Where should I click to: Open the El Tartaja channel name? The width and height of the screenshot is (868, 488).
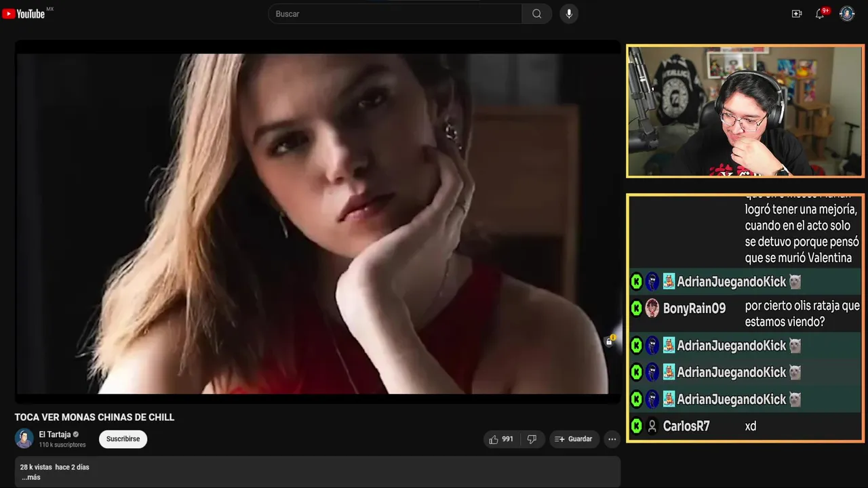click(x=54, y=434)
